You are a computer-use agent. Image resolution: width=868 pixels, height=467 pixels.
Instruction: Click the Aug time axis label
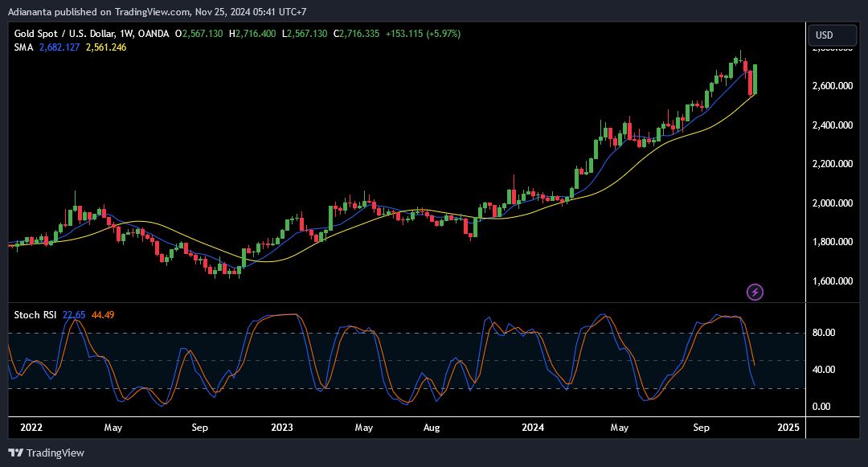tap(432, 428)
